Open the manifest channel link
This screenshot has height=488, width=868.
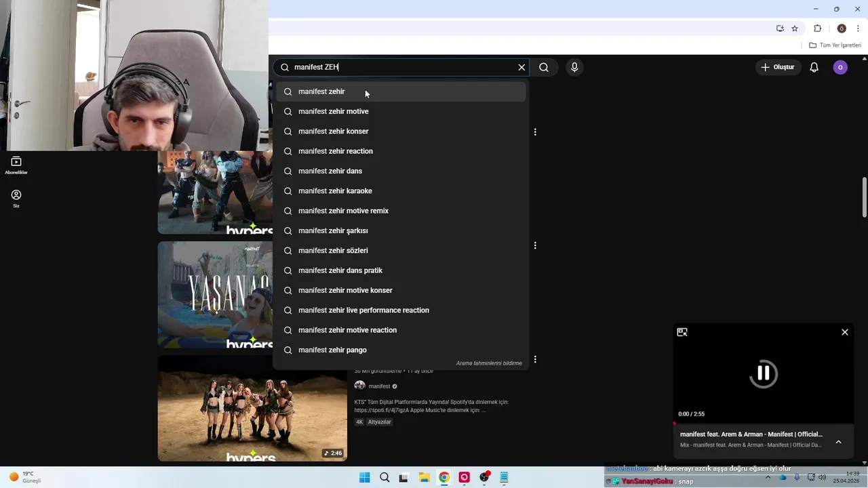pyautogui.click(x=380, y=386)
